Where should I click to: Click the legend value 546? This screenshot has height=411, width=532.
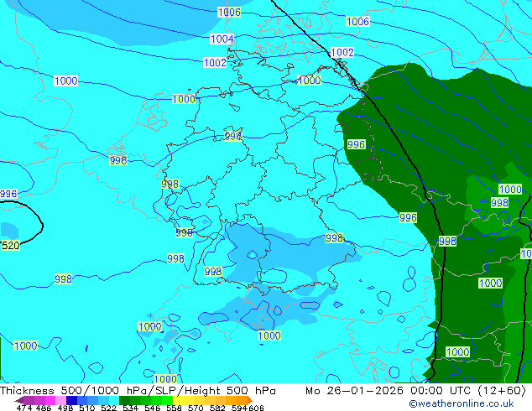pyautogui.click(x=153, y=408)
